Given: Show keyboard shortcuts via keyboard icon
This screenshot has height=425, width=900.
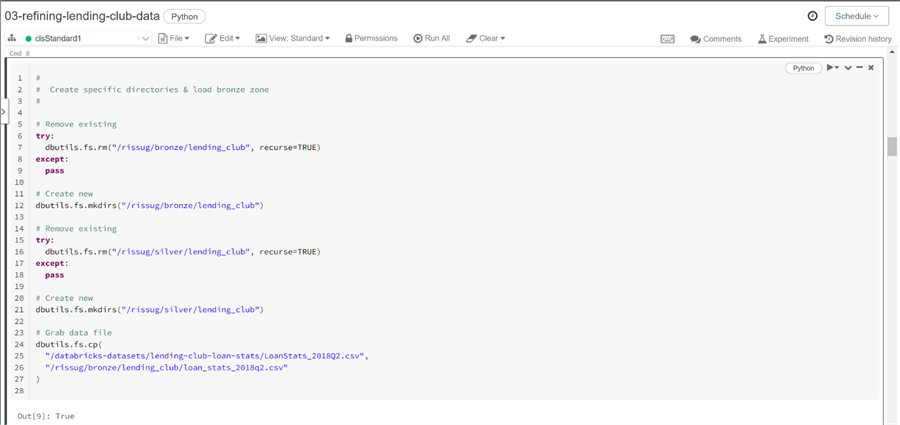Looking at the screenshot, I should tap(668, 39).
